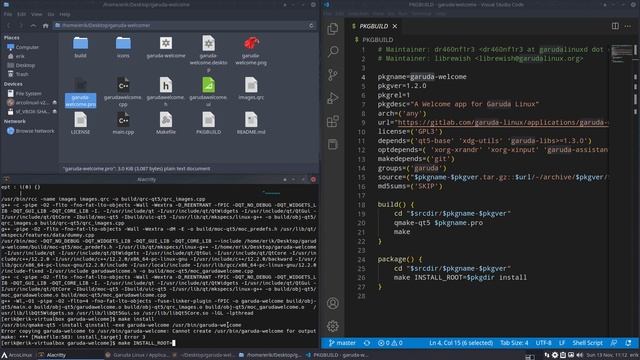The width and height of the screenshot is (640, 360).
Task: Open the Accounts icon in VS Code
Action: coord(333,303)
